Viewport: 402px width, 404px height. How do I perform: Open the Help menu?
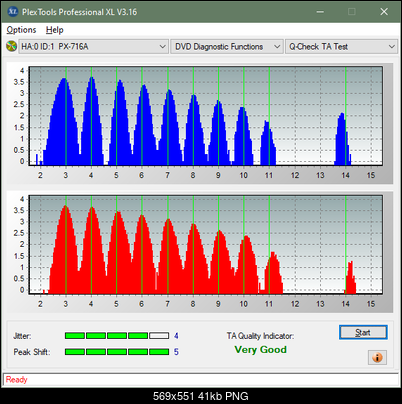[x=55, y=30]
